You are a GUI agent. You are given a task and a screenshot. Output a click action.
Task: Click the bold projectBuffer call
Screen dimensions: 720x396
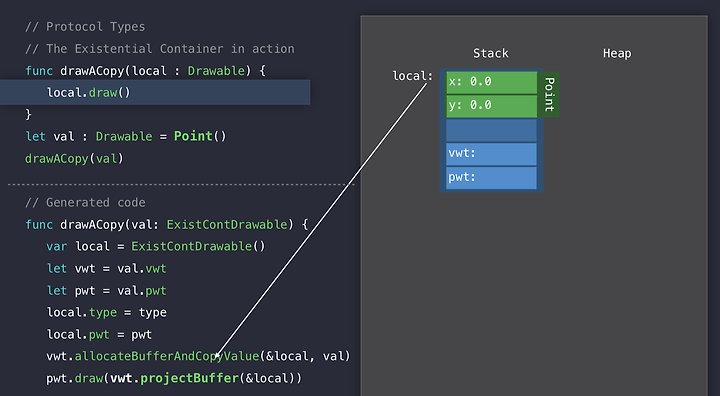190,378
